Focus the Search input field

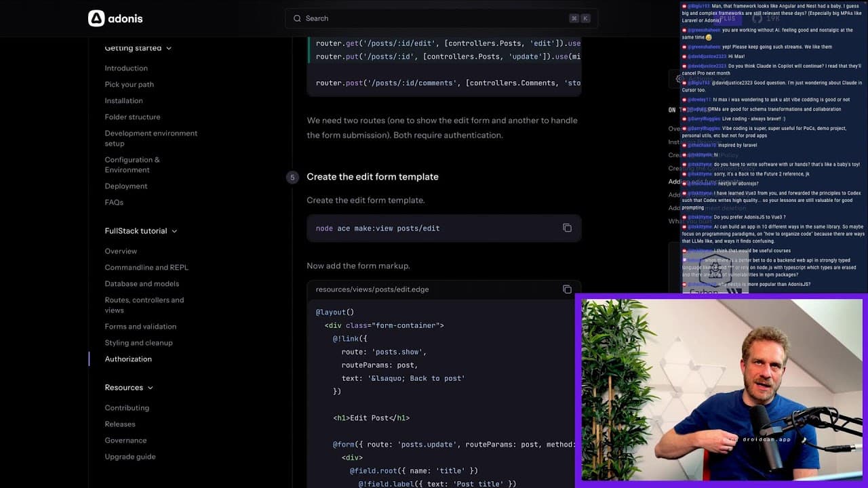[441, 18]
